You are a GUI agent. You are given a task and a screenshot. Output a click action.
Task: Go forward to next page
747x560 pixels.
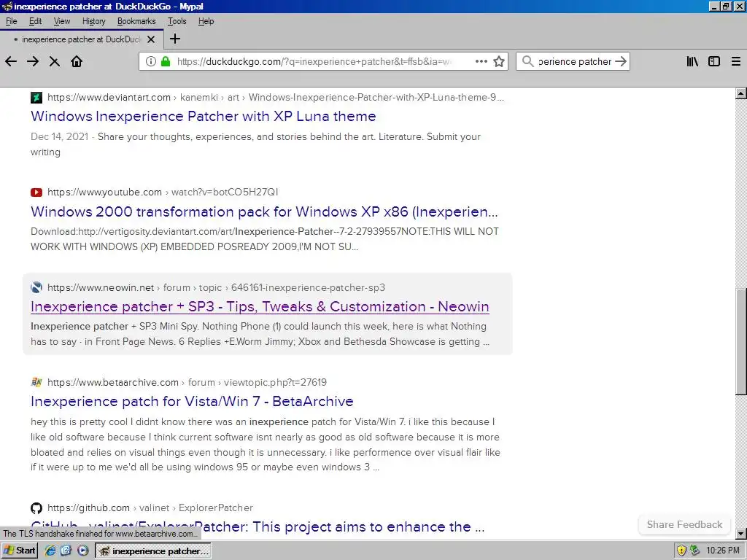click(33, 61)
